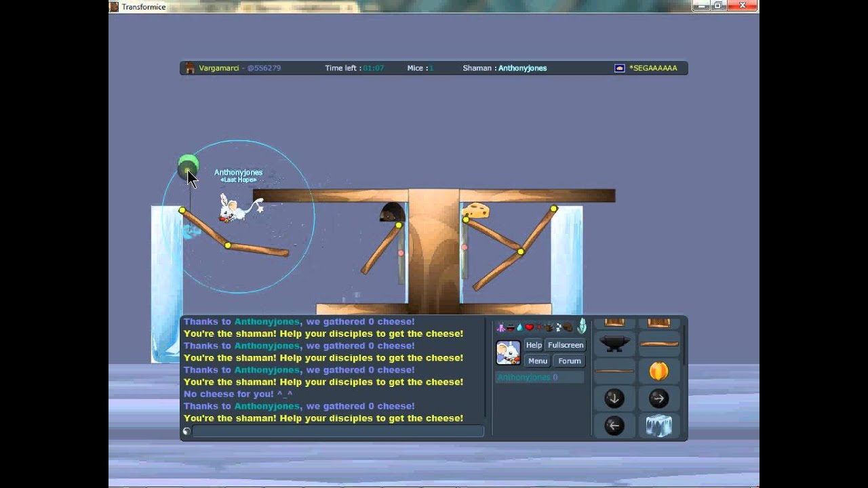868x488 pixels.
Task: Open the game Menu
Action: 538,361
